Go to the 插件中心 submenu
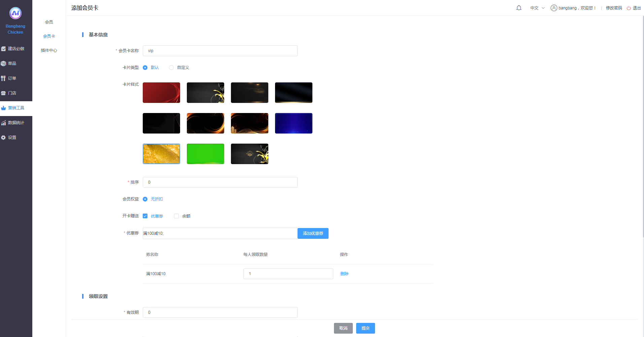The width and height of the screenshot is (644, 337). pos(49,50)
